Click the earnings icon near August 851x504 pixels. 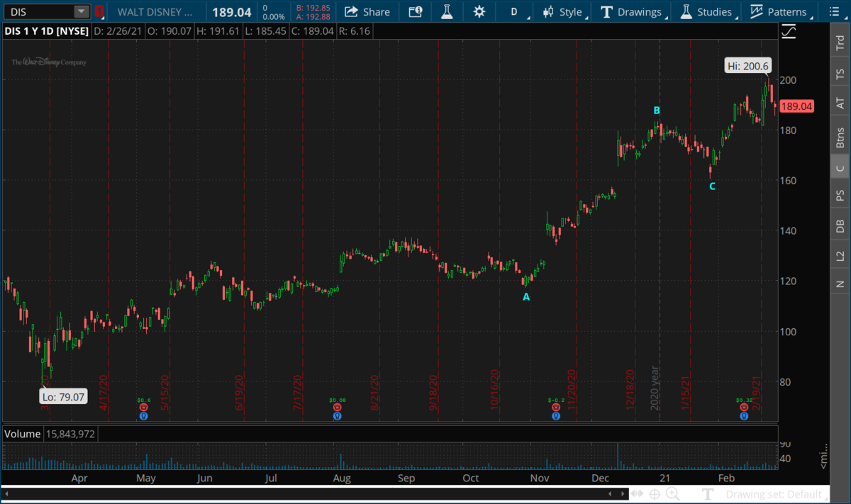click(338, 408)
